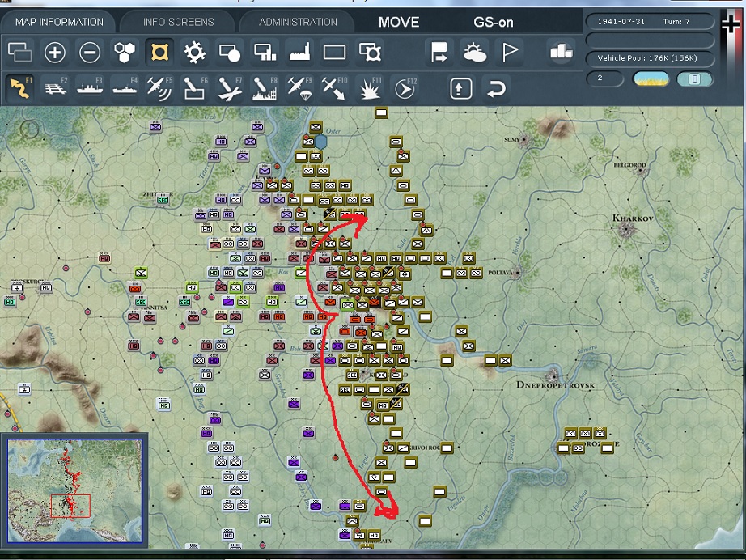Switch to the INFO SCREENS tab
This screenshot has height=560, width=746.
tap(179, 22)
